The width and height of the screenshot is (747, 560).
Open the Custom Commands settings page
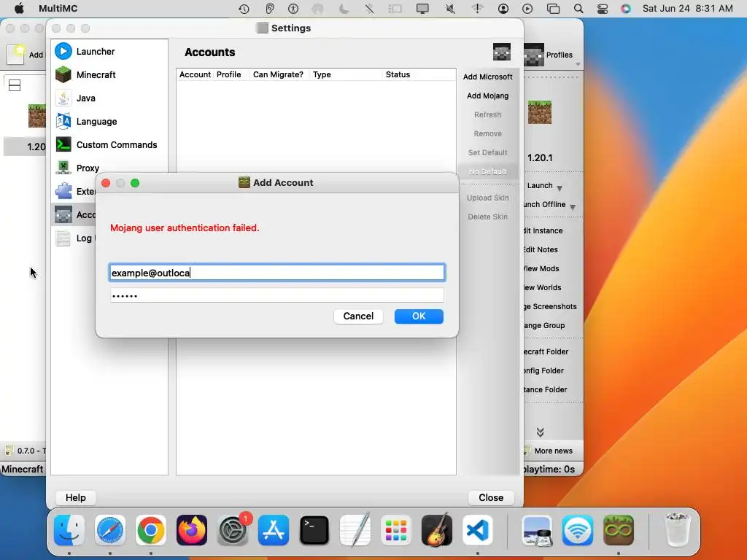(106, 145)
